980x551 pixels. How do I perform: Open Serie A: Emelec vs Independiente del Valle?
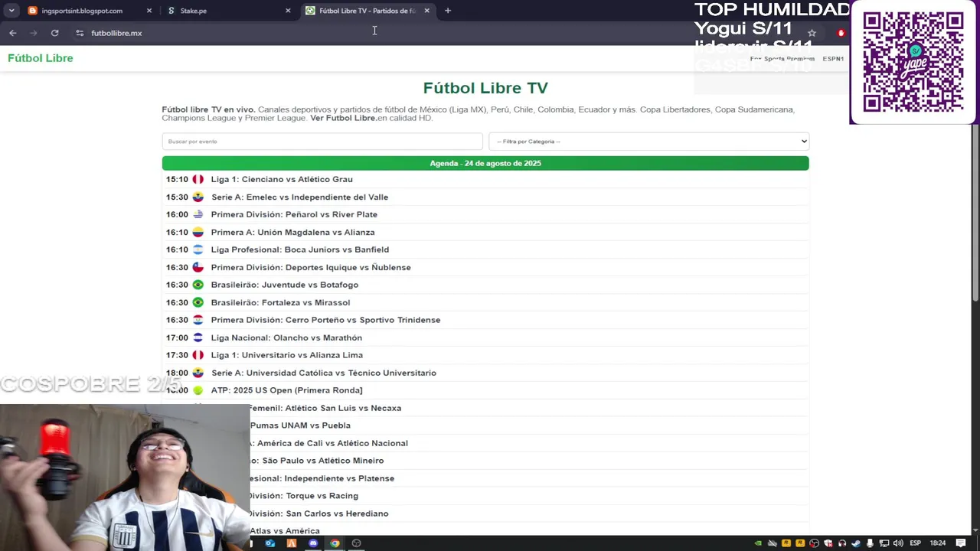[299, 197]
